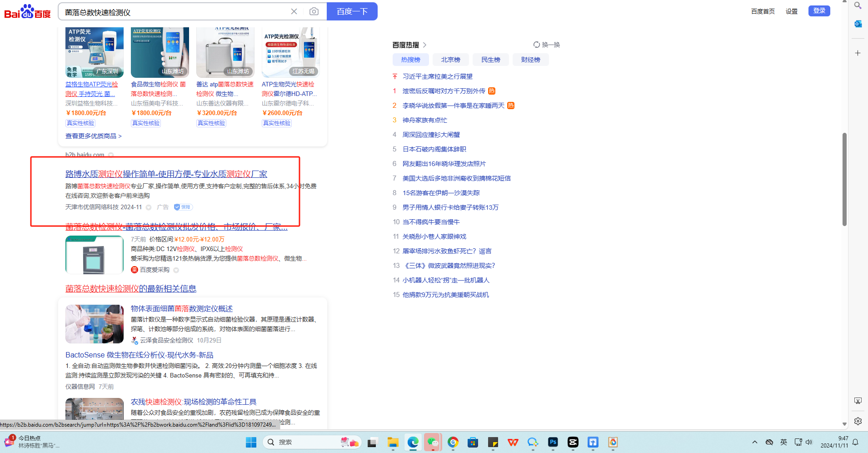Show hidden system tray icons chevron

click(x=755, y=442)
